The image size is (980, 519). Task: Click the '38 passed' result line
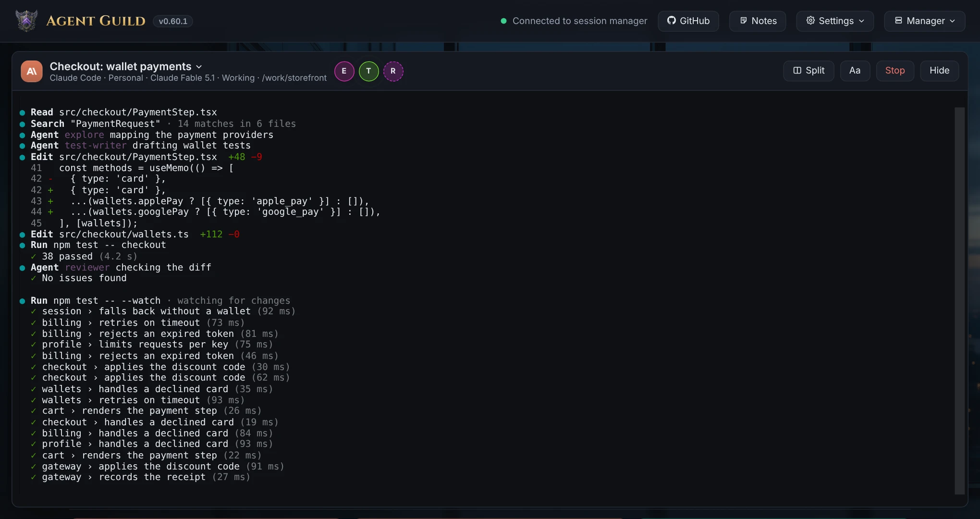84,256
